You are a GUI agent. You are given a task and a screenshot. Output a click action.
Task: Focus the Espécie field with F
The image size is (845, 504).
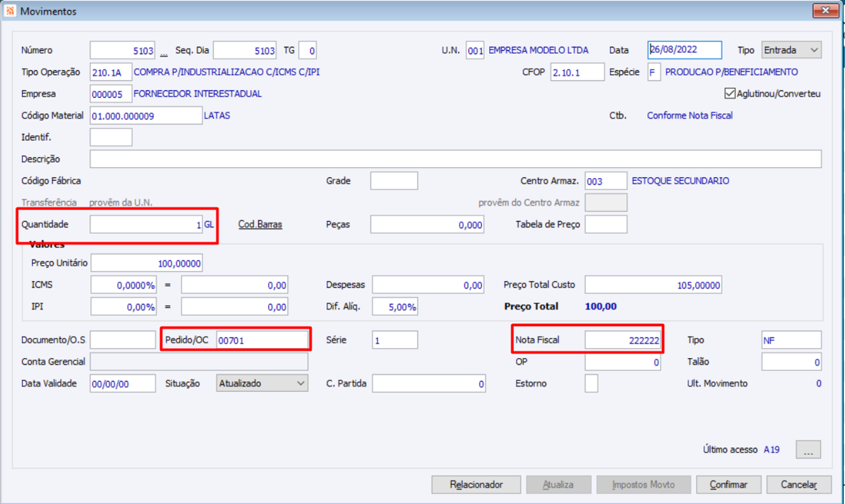pyautogui.click(x=653, y=72)
